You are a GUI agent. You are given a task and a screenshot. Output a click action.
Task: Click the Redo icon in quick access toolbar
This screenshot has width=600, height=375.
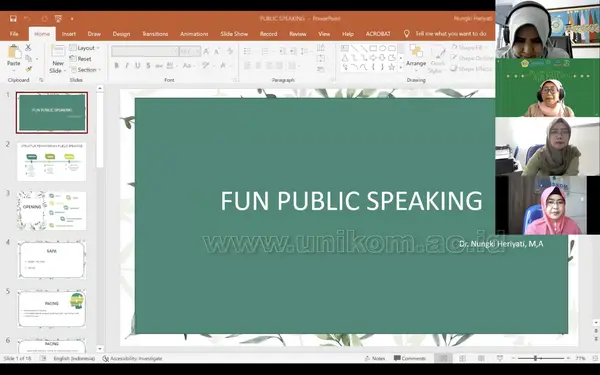[44, 18]
